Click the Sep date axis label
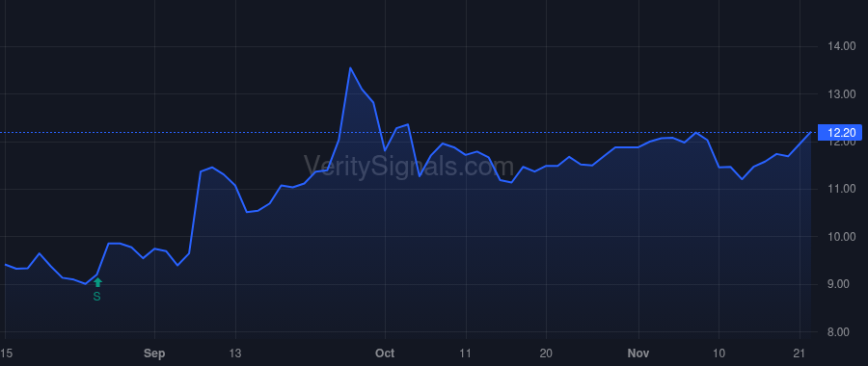 pyautogui.click(x=154, y=353)
